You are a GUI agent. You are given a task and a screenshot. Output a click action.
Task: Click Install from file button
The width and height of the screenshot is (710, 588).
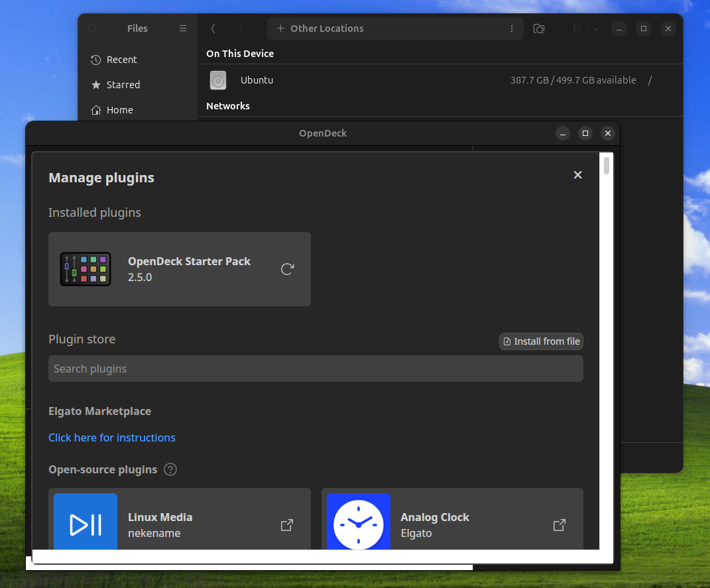pyautogui.click(x=541, y=341)
